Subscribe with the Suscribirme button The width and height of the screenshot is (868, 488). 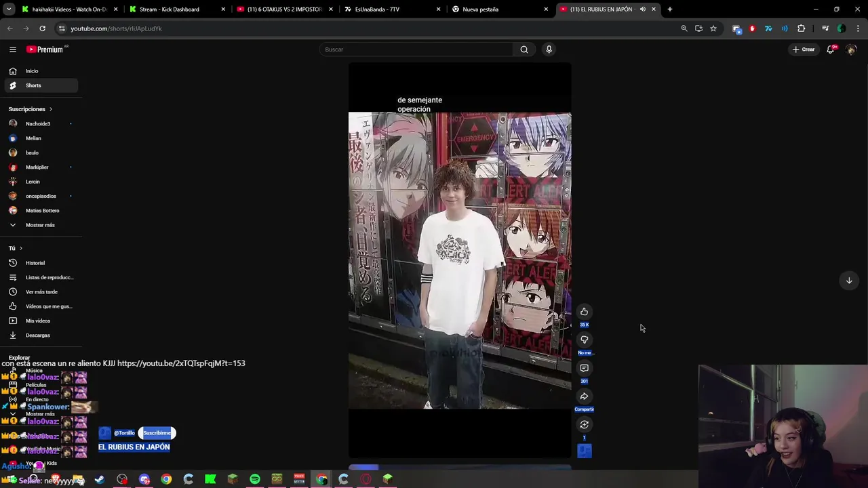coord(157,433)
